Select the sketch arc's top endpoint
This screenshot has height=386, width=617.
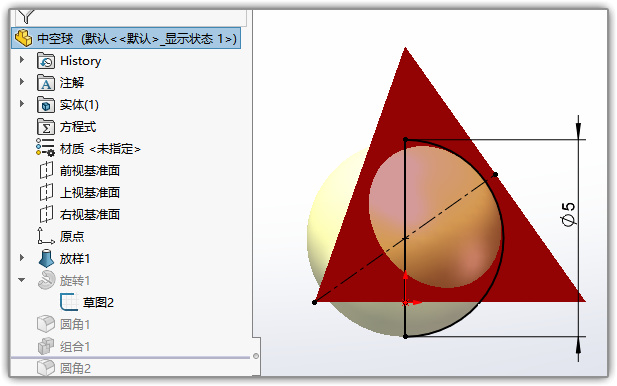point(406,139)
